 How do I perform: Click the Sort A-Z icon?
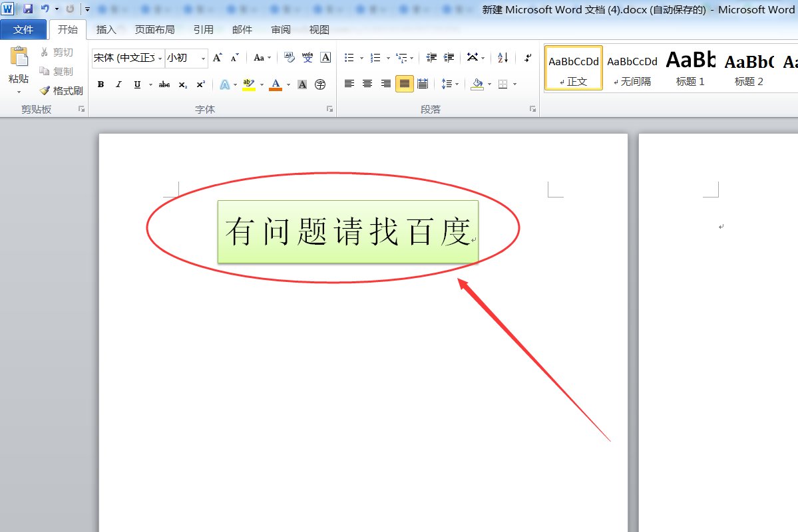pos(502,57)
